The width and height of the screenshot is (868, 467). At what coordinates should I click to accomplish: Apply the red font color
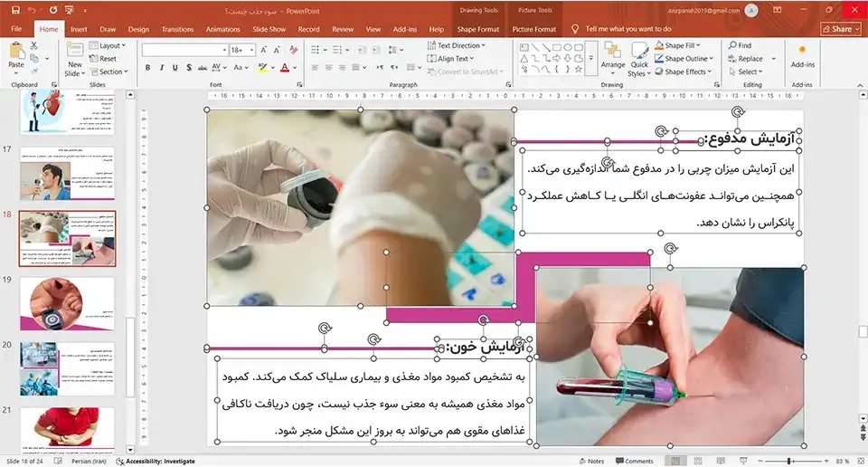click(285, 68)
